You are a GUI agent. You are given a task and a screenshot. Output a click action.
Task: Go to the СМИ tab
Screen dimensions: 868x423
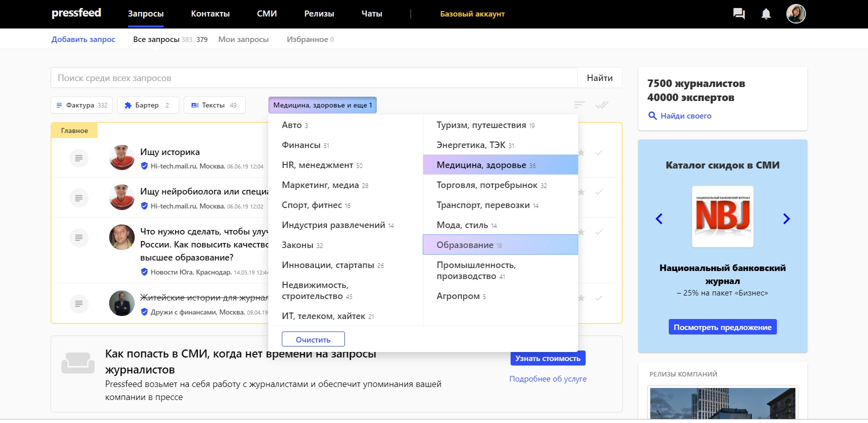[266, 14]
